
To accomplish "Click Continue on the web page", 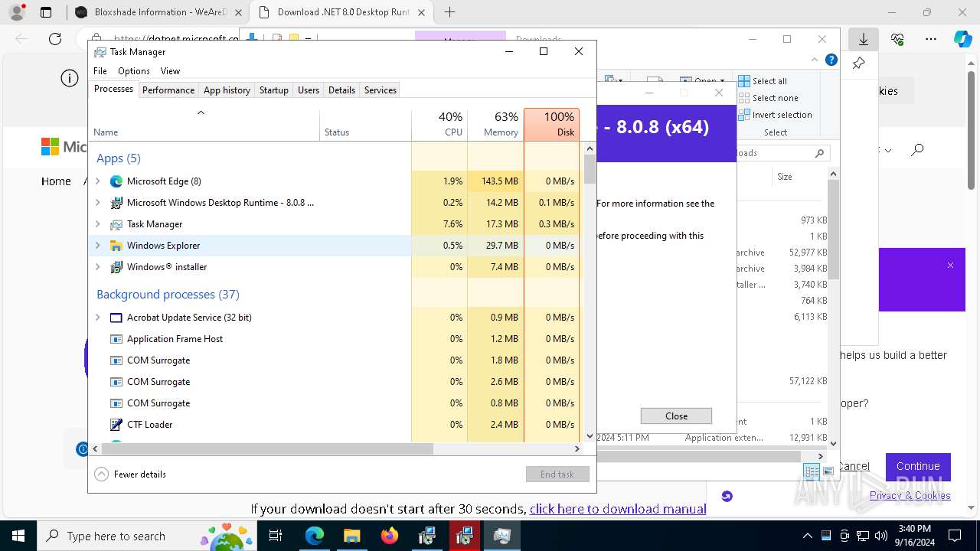I will (x=918, y=466).
